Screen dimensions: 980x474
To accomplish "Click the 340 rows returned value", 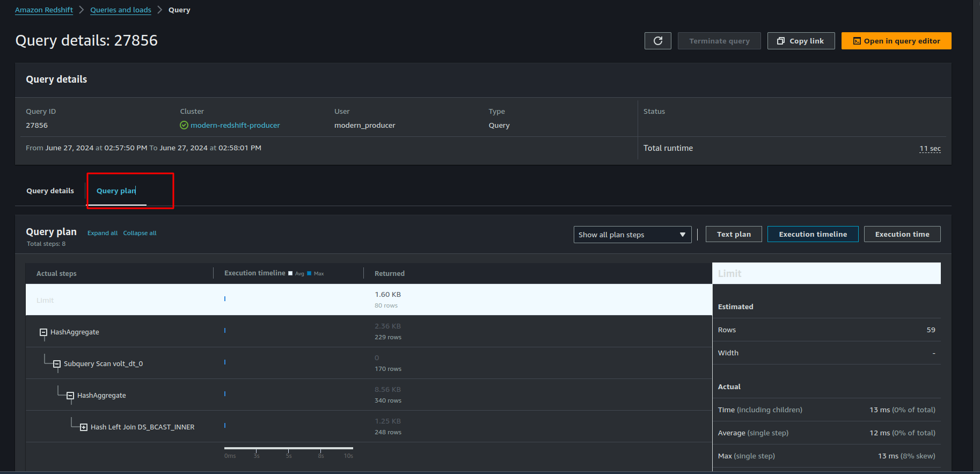I will [x=388, y=400].
